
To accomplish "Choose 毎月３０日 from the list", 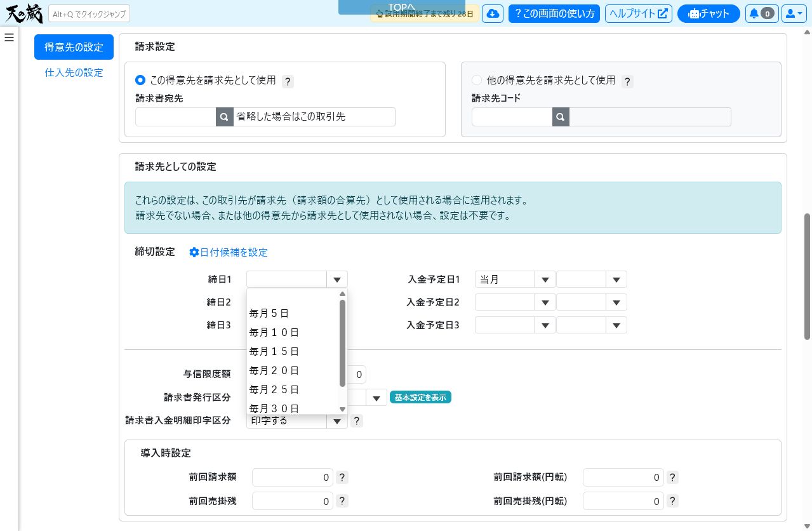I will pyautogui.click(x=293, y=408).
